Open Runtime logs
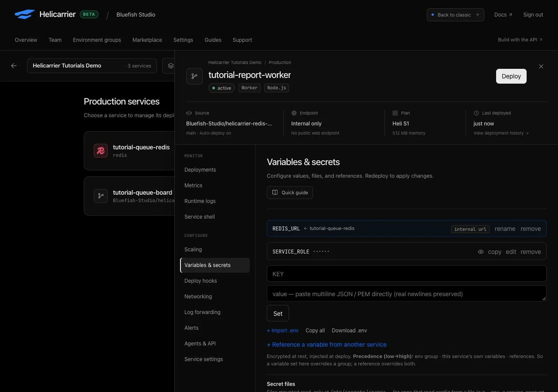558x392 pixels. [x=215, y=201]
